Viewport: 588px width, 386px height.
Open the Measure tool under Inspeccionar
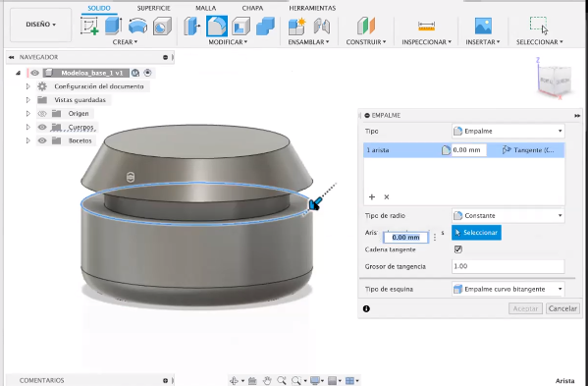tap(426, 27)
